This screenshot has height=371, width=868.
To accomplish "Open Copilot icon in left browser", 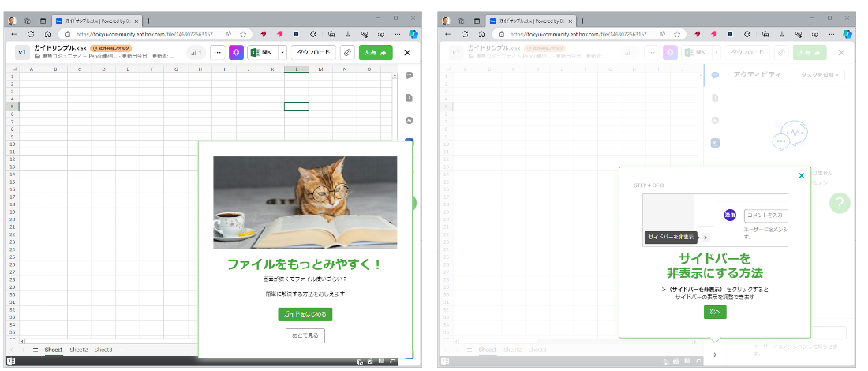I will 413,34.
